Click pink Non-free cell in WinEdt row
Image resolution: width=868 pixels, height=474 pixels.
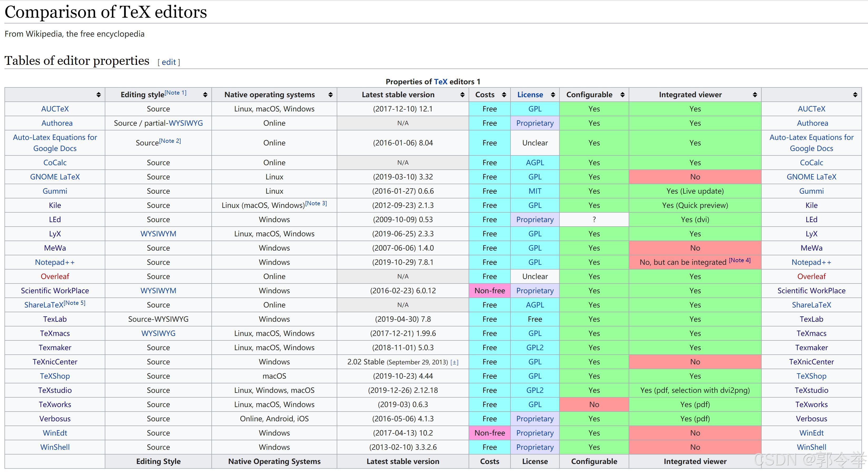[489, 433]
